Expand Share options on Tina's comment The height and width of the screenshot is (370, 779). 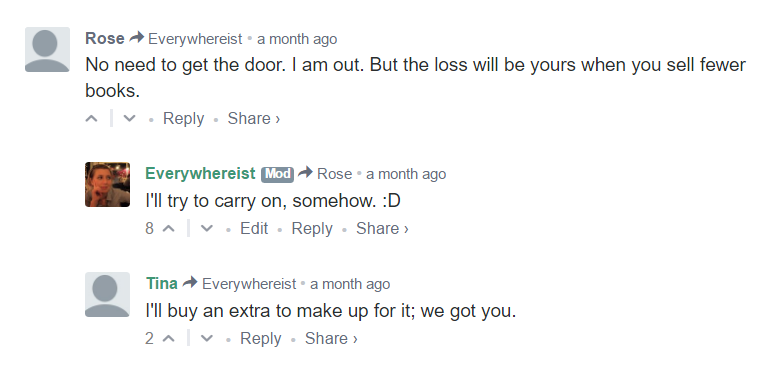tap(331, 339)
